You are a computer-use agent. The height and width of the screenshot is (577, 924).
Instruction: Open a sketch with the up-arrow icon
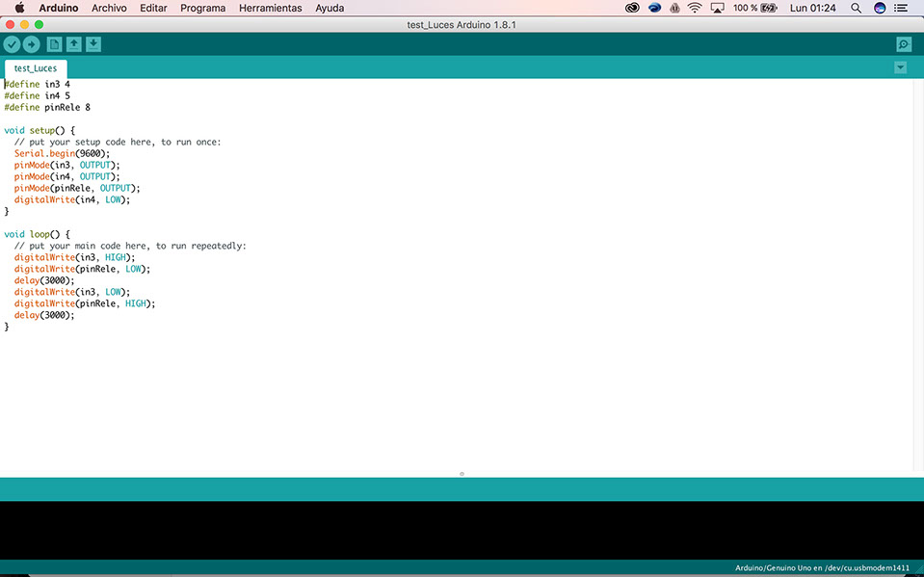pos(73,44)
